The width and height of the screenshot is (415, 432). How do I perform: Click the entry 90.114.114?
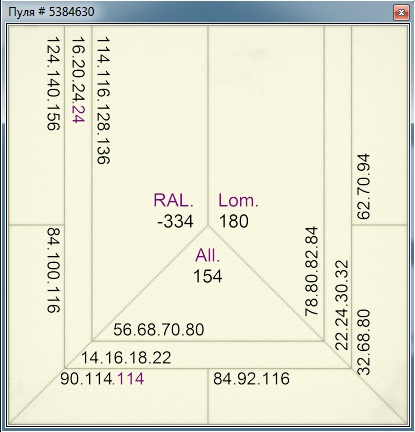(x=102, y=379)
